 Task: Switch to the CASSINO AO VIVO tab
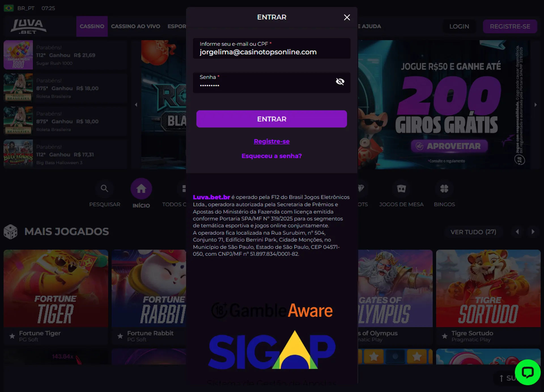pyautogui.click(x=135, y=26)
